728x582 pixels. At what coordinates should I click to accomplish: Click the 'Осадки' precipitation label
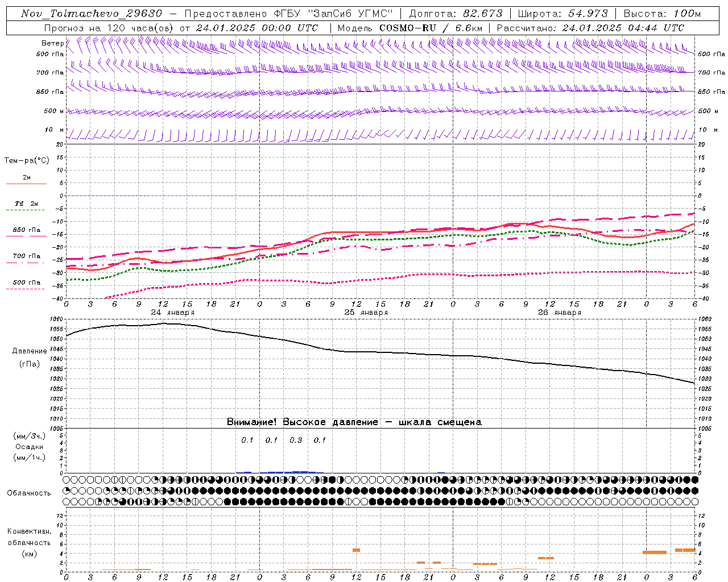(x=30, y=447)
